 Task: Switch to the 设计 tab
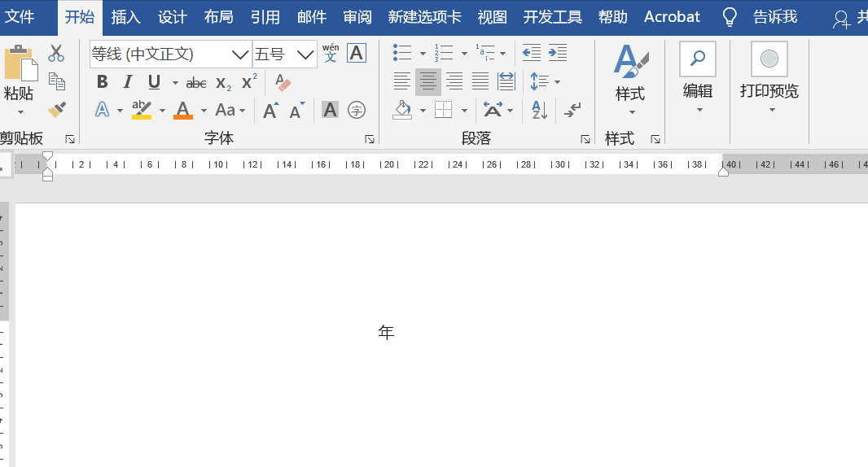tap(172, 17)
